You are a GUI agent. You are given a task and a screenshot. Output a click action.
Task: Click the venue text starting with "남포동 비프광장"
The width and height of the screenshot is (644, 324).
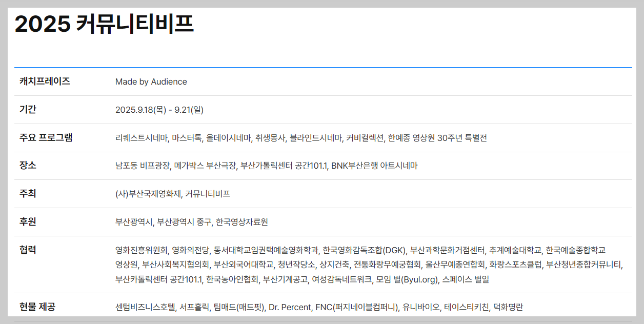[x=266, y=166]
